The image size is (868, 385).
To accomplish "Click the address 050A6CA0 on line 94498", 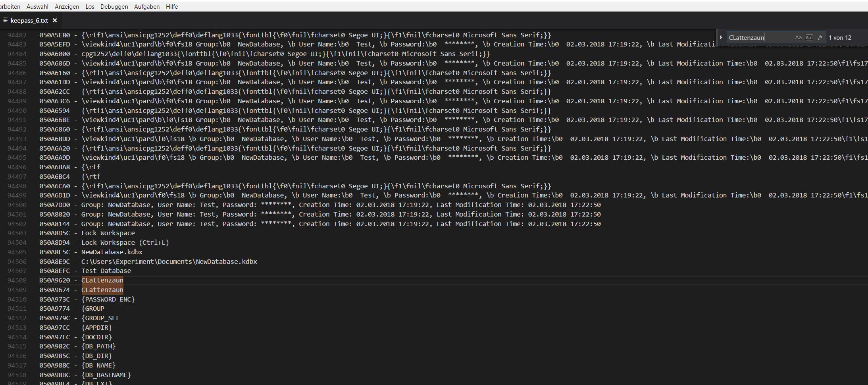I will [x=54, y=186].
